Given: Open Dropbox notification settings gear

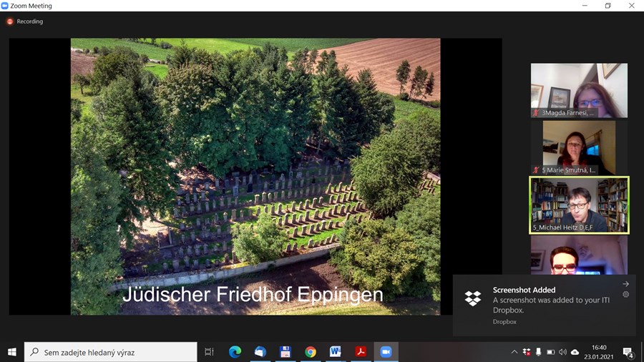Looking at the screenshot, I should pos(625,295).
